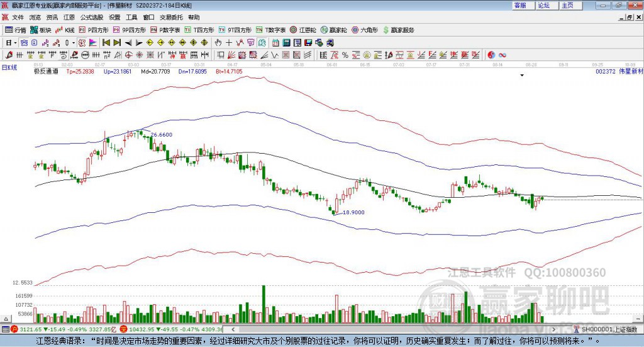Open the 六角形 hexagon tool
644x347 pixels.
[x=365, y=30]
